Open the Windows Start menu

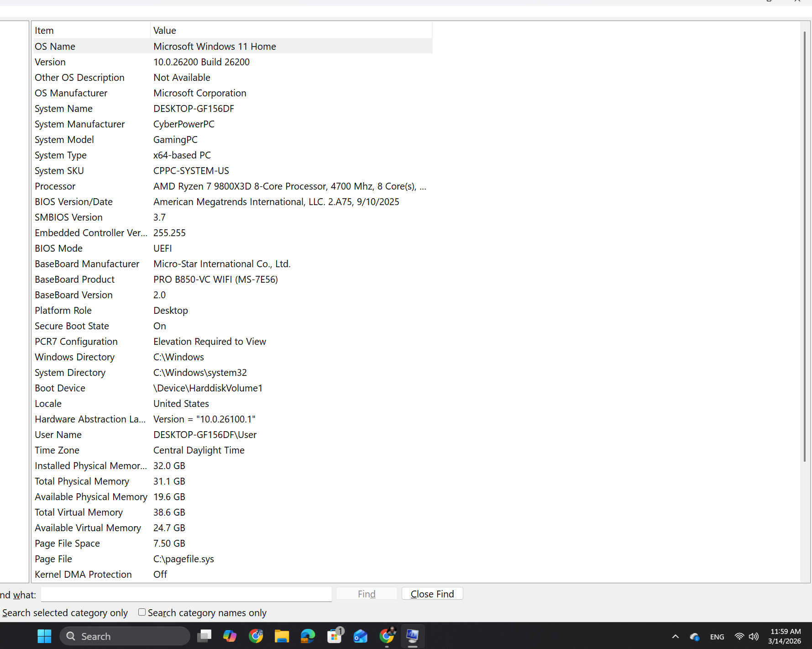pyautogui.click(x=44, y=636)
